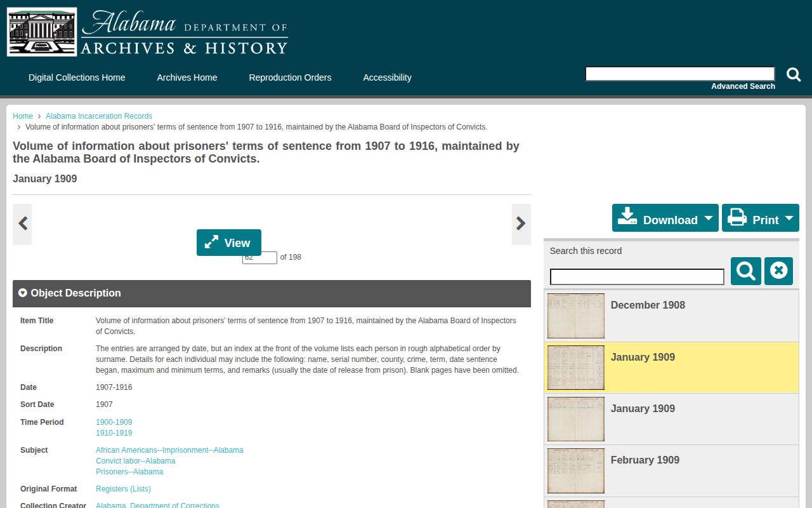Select the highlighted January 1909 thumbnail

coord(576,368)
